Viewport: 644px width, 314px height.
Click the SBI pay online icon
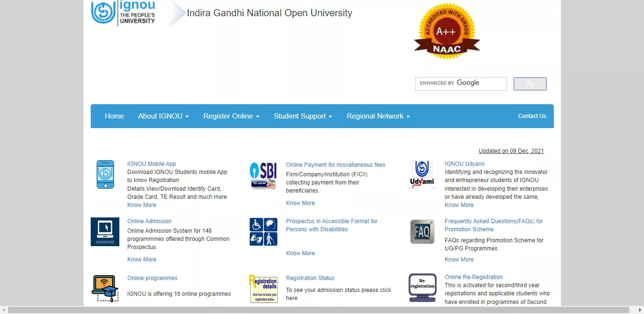(x=263, y=175)
